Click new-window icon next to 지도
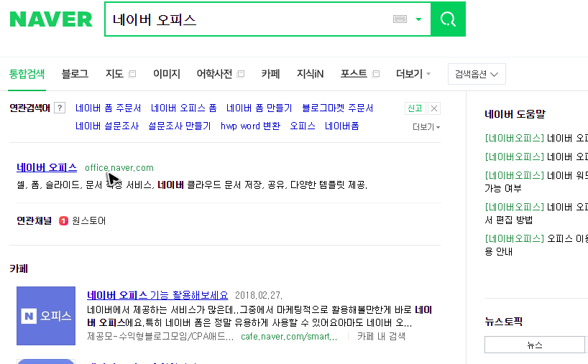The image size is (588, 364). 132,74
